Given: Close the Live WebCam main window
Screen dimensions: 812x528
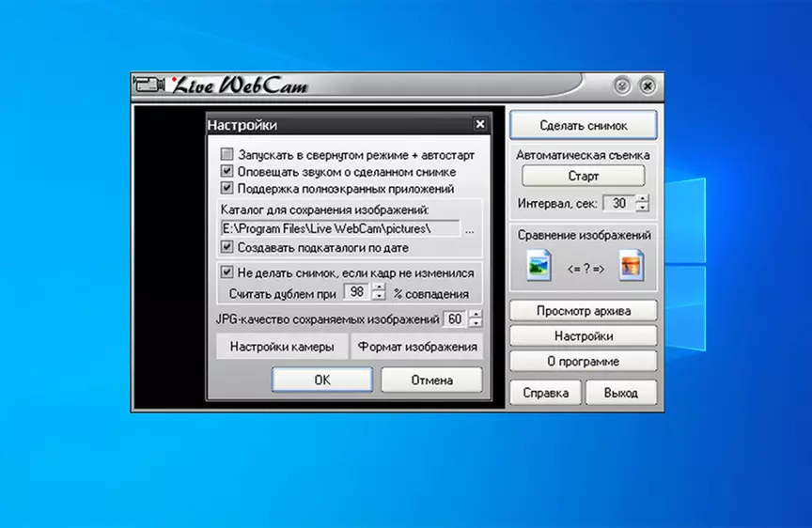Looking at the screenshot, I should [x=648, y=85].
